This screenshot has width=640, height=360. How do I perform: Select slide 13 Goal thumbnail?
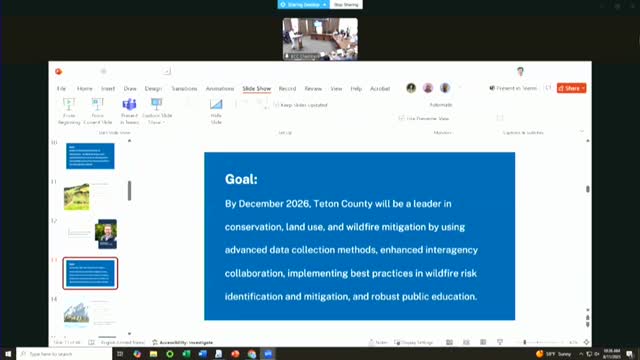(90, 273)
